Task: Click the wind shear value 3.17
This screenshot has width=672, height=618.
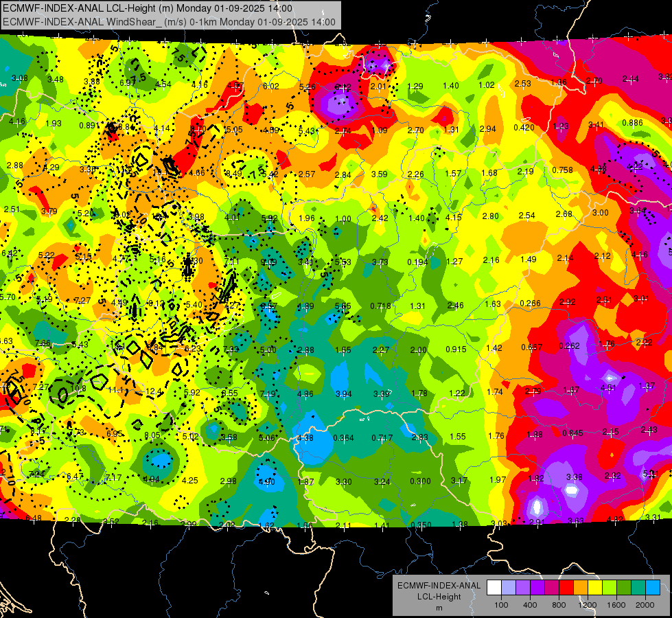Action: point(459,481)
